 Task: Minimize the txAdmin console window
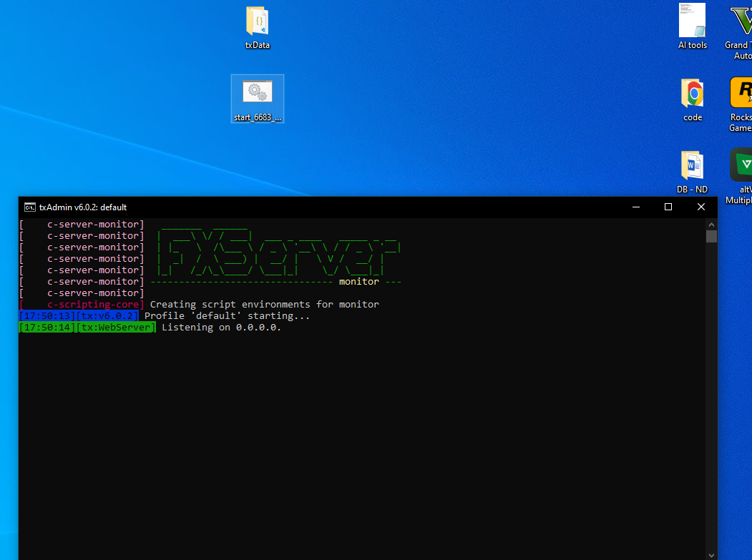[635, 207]
